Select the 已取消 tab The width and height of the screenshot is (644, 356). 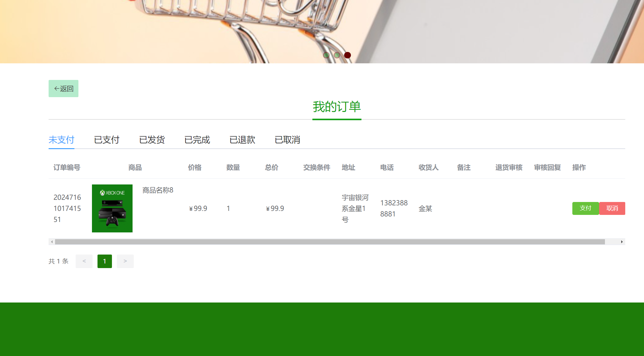tap(287, 140)
